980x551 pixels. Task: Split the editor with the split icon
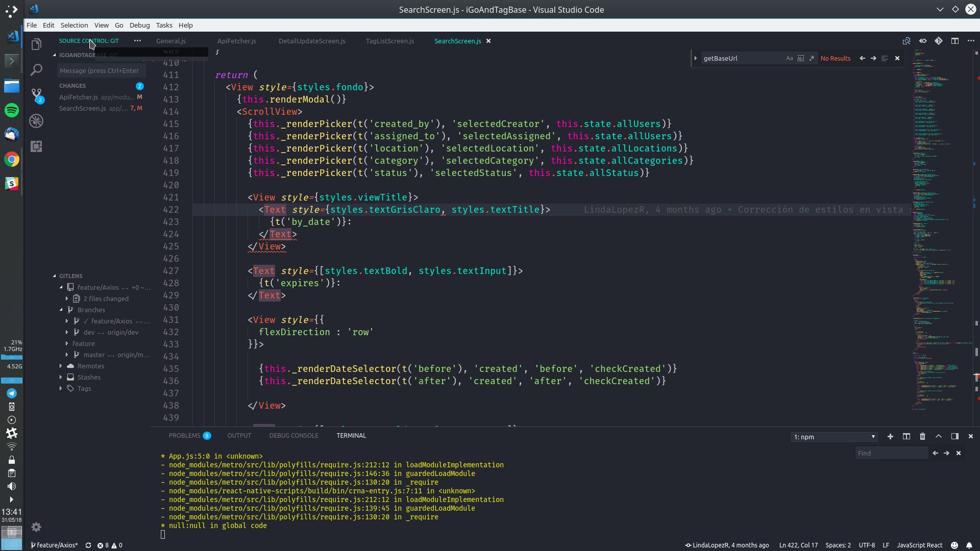(954, 41)
